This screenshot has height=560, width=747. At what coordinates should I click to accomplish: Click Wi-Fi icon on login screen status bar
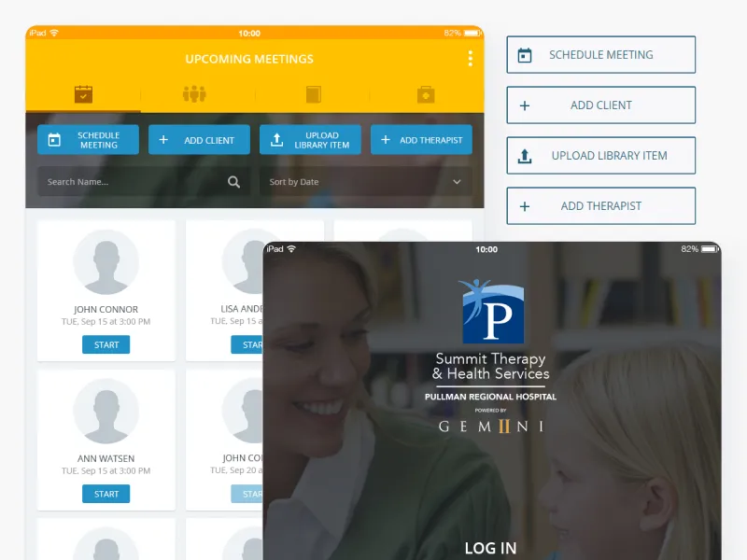coord(291,248)
